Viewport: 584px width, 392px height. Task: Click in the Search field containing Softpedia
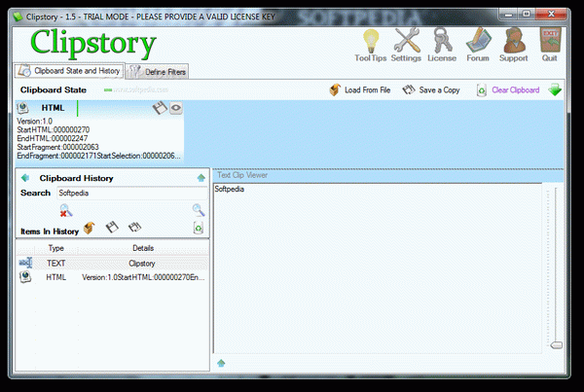[x=131, y=193]
